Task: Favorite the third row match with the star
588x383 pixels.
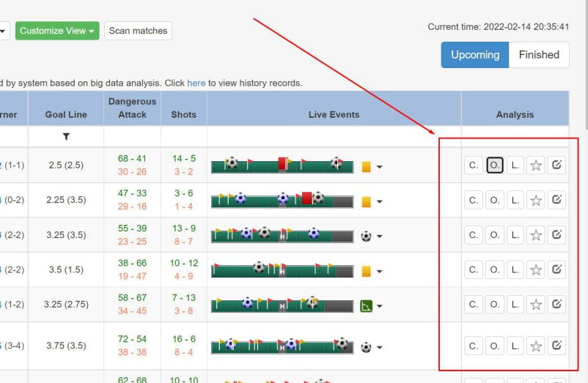Action: coord(536,235)
